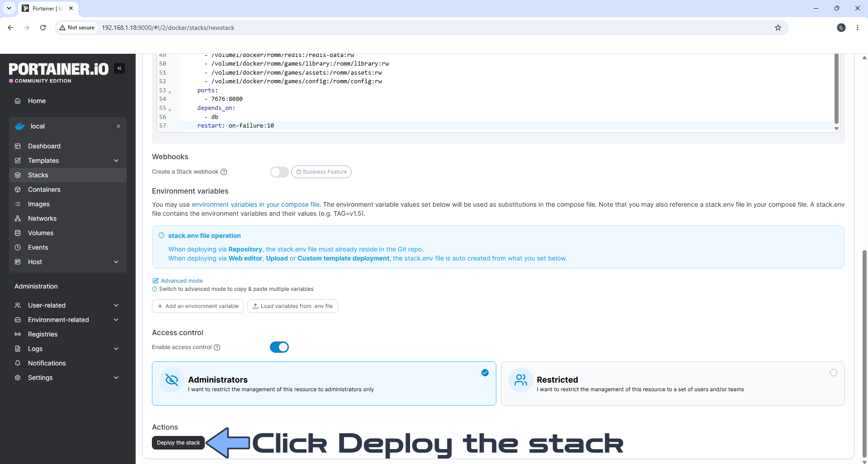868x464 pixels.
Task: Go back to the previous page
Action: (x=10, y=28)
